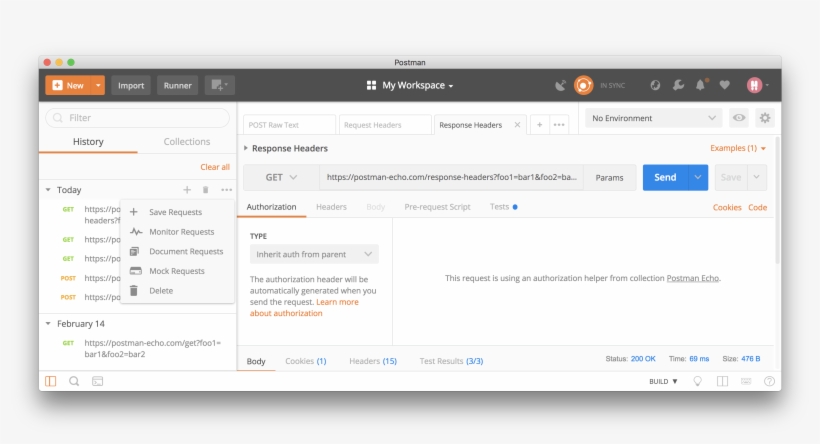Click the request URL field
This screenshot has width=820, height=444.
coord(451,177)
